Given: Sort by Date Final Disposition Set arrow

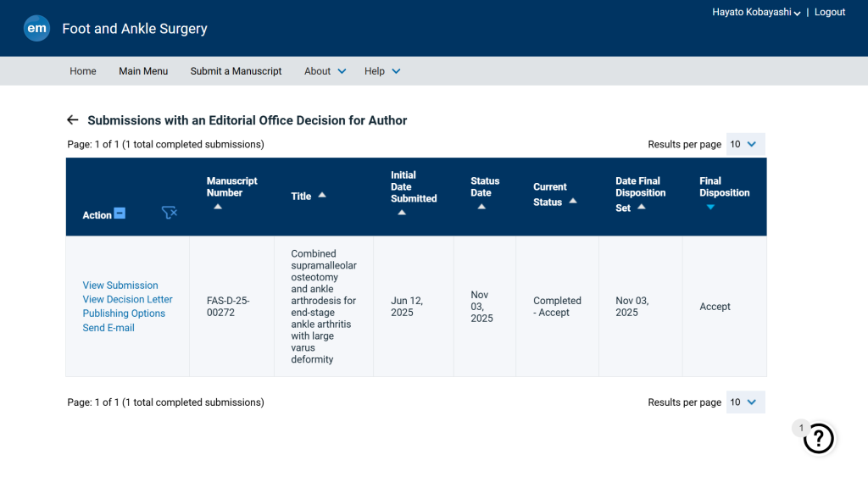Looking at the screenshot, I should pyautogui.click(x=642, y=207).
